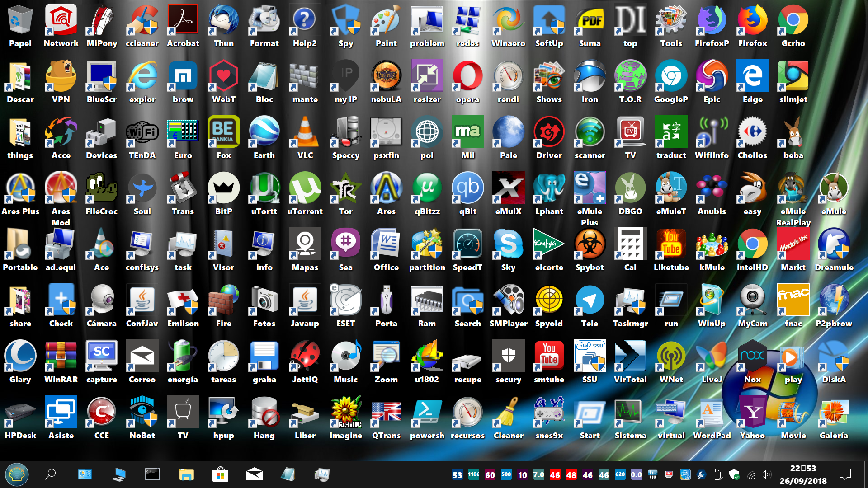Launch the VPN bear icon

[x=61, y=82]
